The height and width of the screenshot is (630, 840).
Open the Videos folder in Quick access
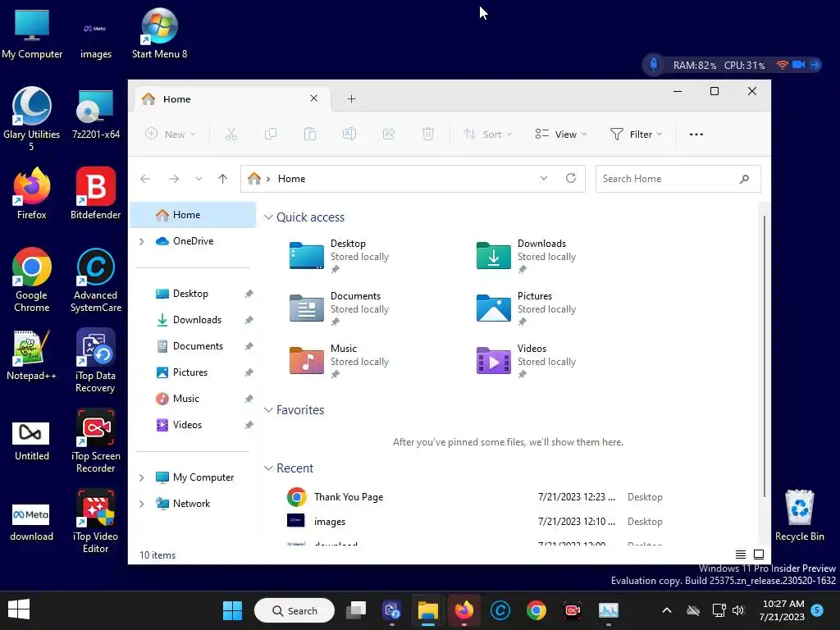(x=526, y=361)
